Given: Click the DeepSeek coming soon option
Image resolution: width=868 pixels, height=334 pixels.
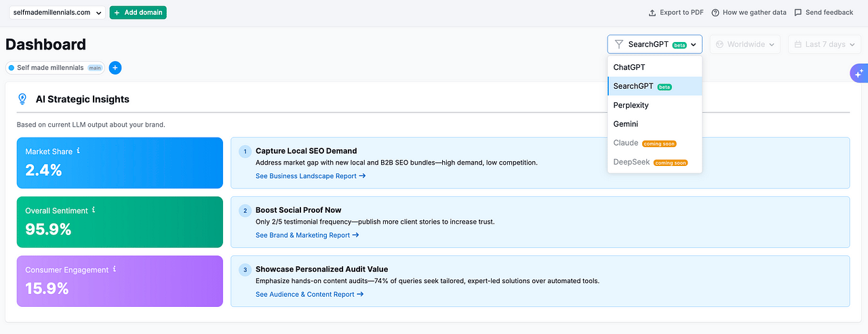Looking at the screenshot, I should [655, 162].
